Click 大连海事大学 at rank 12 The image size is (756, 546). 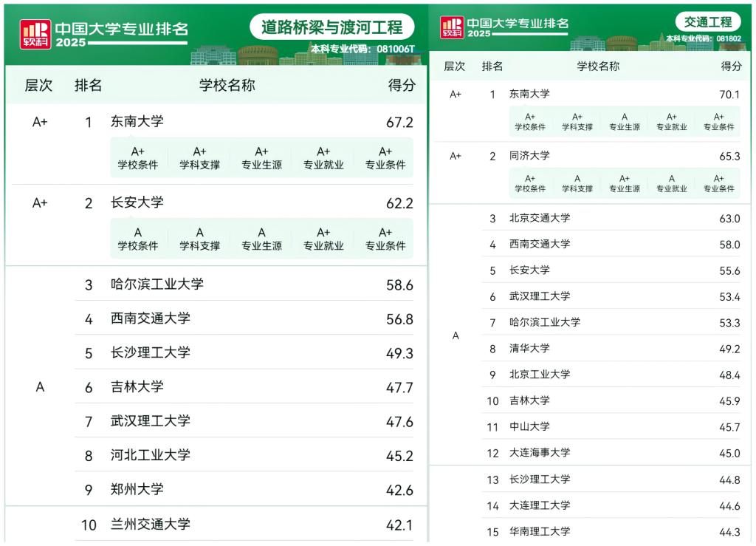540,453
